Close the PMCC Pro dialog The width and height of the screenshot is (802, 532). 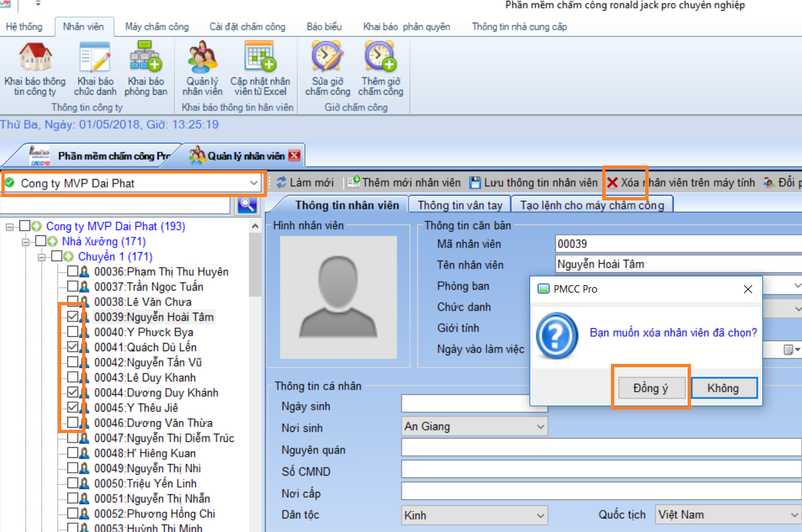point(748,289)
